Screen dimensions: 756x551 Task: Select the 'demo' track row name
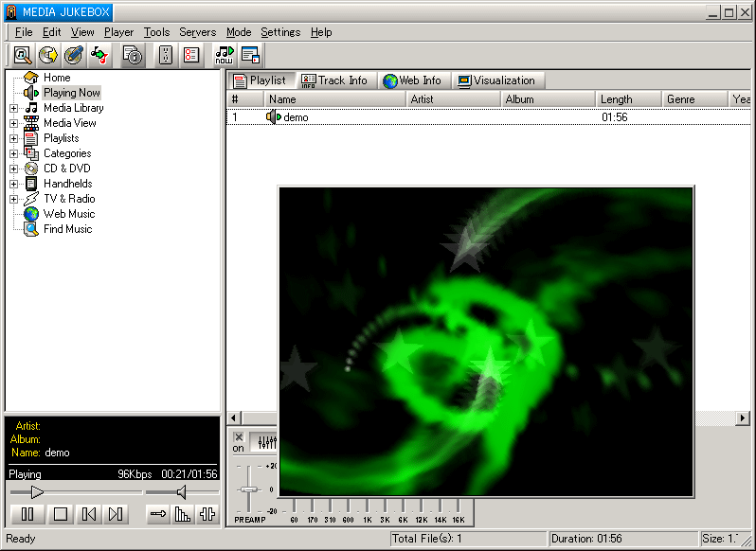coord(296,117)
